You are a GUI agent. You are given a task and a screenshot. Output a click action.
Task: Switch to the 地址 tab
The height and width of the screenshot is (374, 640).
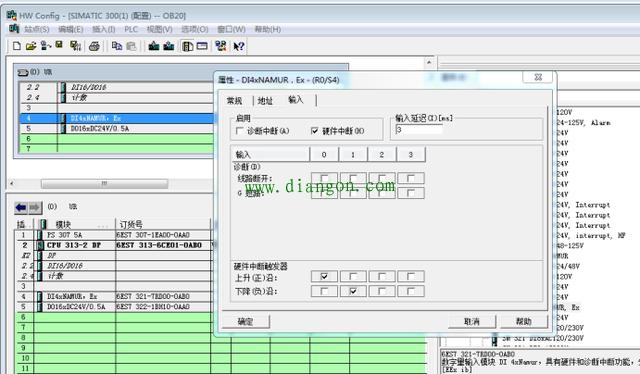[x=265, y=101]
